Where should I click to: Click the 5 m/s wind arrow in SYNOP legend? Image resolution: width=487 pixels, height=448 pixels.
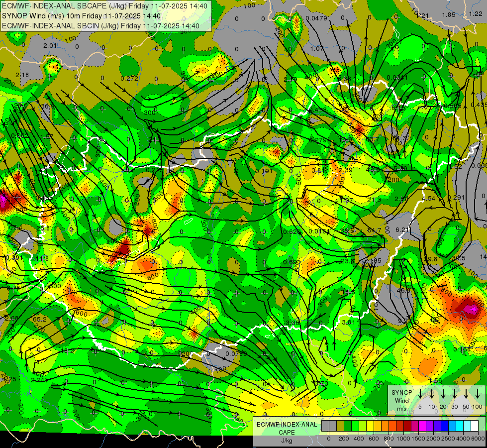coord(420,394)
